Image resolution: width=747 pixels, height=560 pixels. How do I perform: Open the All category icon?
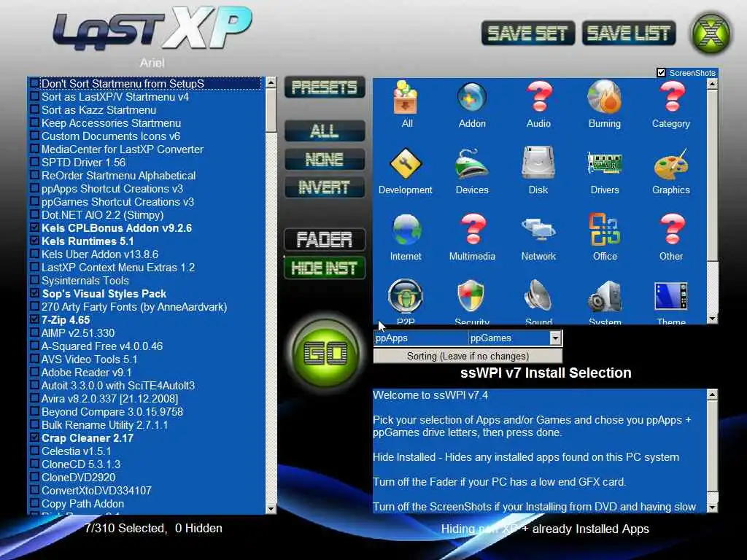coord(406,98)
